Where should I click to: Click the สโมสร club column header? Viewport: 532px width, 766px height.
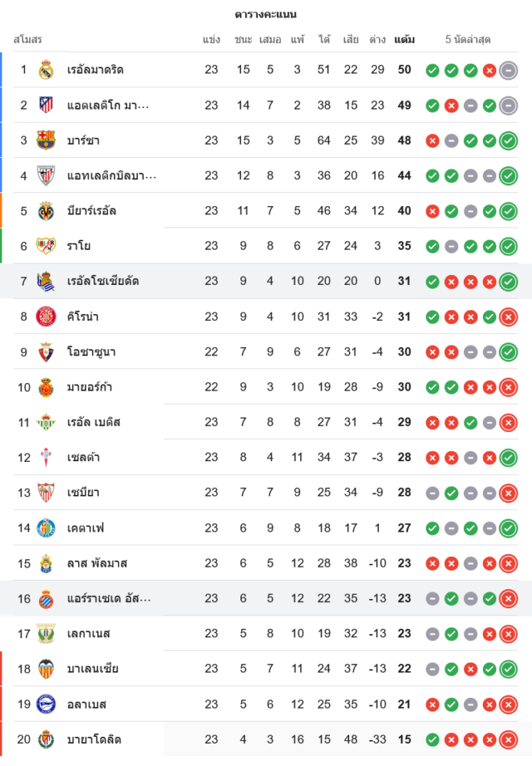(x=28, y=40)
